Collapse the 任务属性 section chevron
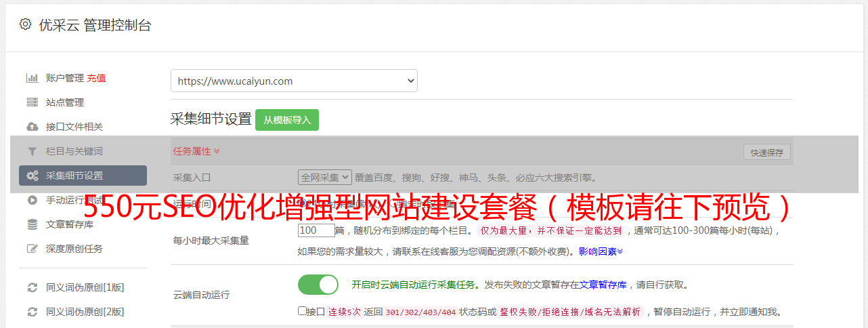This screenshot has height=328, width=868. (x=217, y=151)
